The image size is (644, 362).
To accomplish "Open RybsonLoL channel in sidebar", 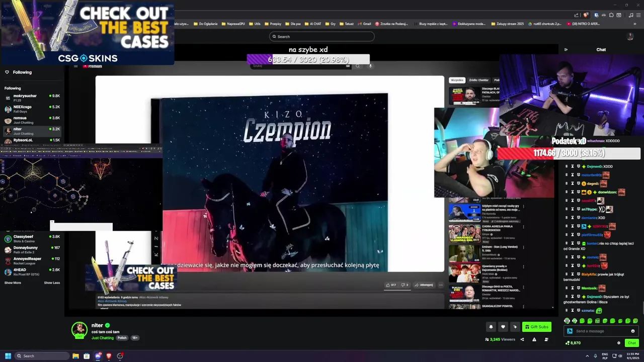I will click(32, 140).
